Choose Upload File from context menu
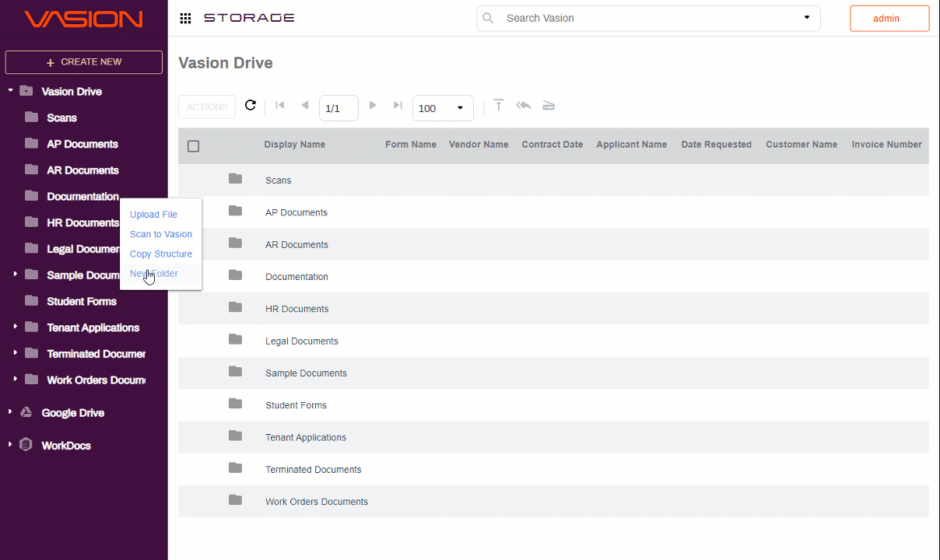Image resolution: width=940 pixels, height=560 pixels. 153,215
